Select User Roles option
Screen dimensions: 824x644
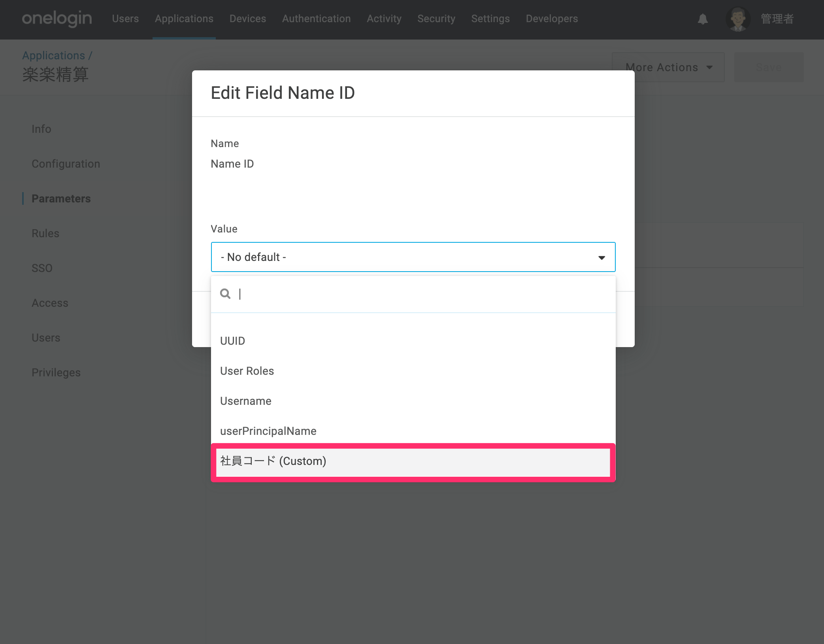pyautogui.click(x=413, y=371)
